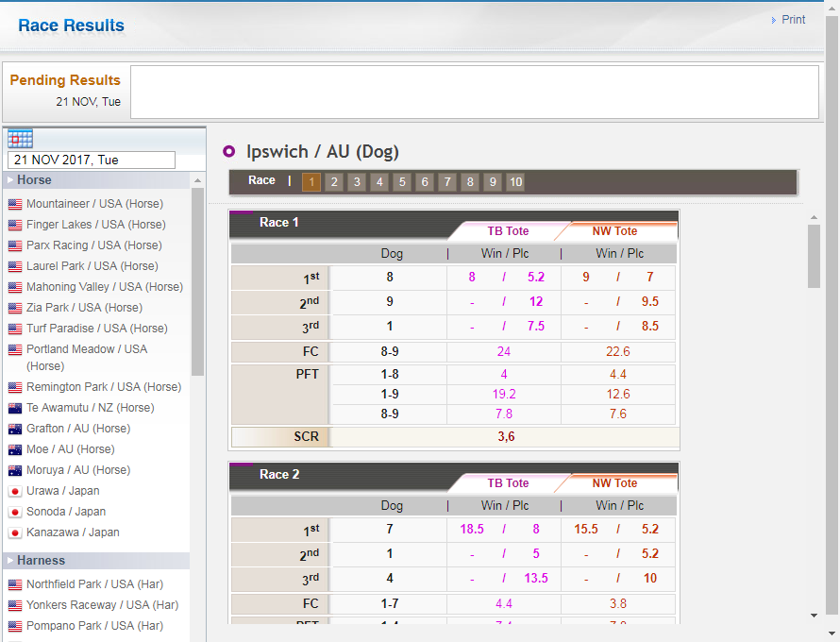
Task: Collapse the Horse category section
Action: tap(34, 180)
